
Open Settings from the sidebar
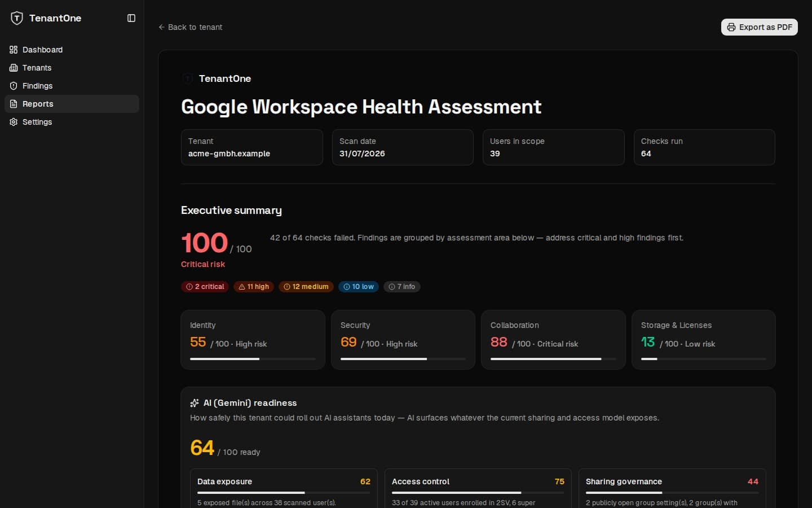[x=72, y=122]
